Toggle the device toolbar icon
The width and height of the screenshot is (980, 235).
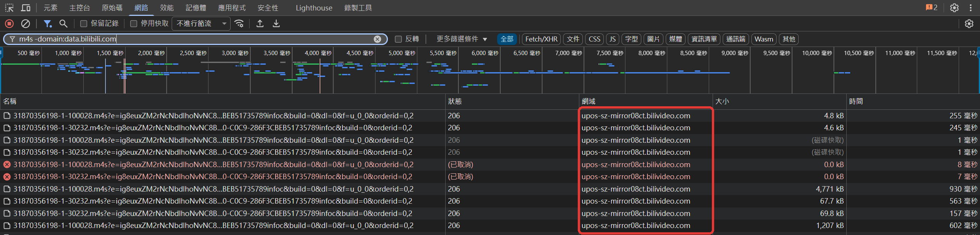click(x=26, y=8)
